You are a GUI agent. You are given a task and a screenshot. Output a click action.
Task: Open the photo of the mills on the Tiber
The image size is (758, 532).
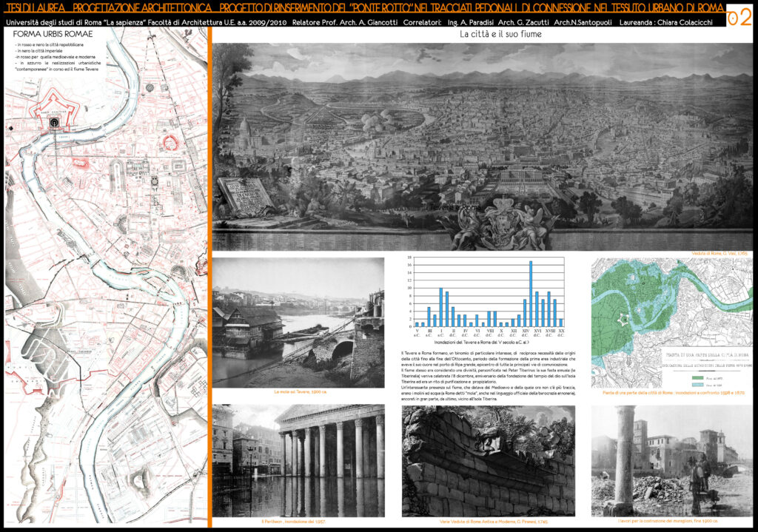pyautogui.click(x=298, y=323)
